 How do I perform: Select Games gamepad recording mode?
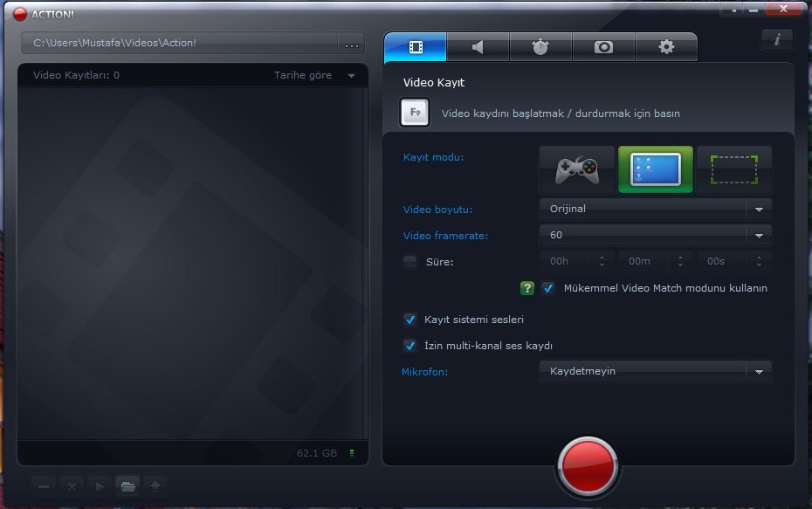pos(577,169)
